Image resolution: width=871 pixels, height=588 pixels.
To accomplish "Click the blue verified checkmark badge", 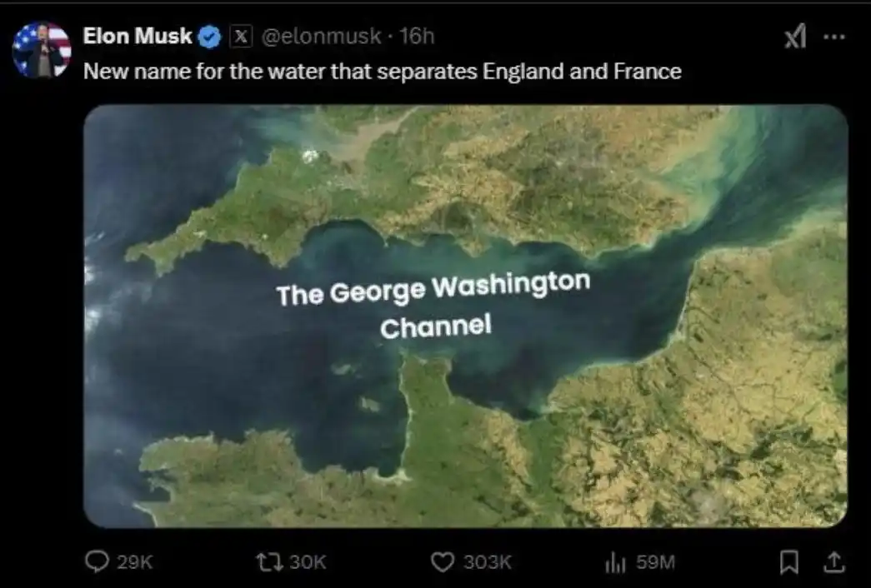I will coord(209,36).
